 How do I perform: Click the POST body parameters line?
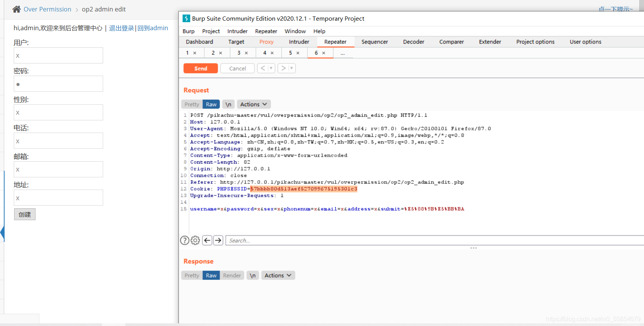point(327,209)
